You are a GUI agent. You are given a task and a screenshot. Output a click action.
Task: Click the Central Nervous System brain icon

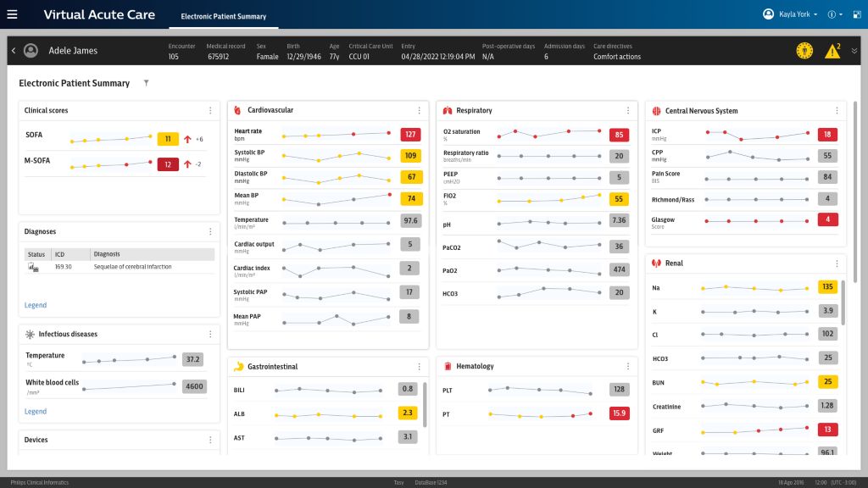pos(657,111)
